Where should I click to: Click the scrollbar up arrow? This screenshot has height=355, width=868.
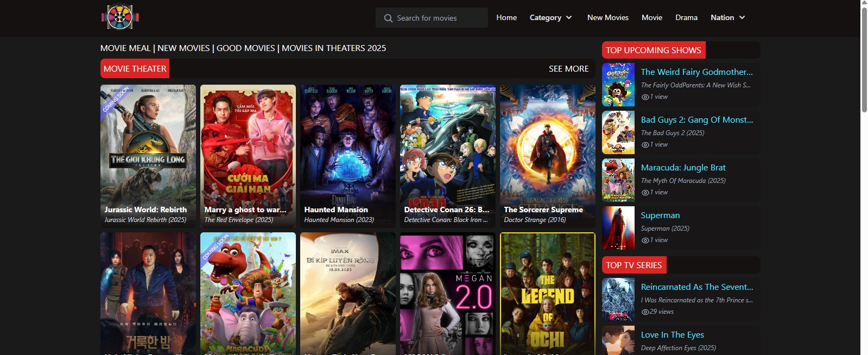864,3
